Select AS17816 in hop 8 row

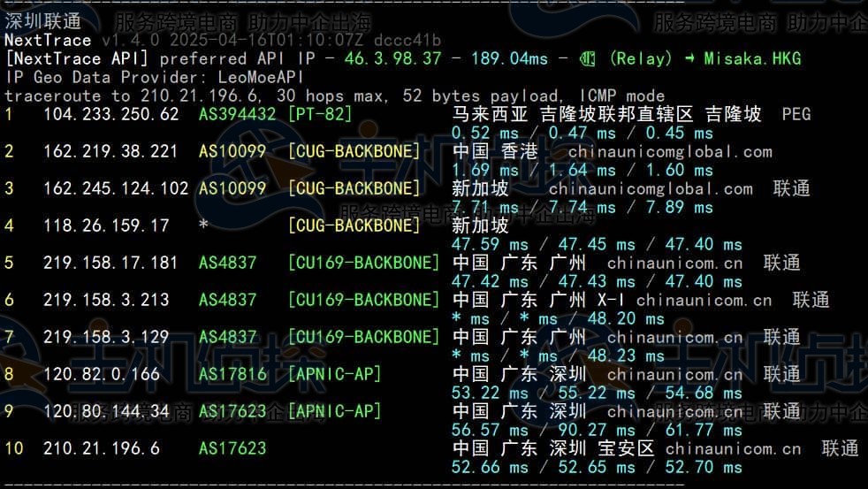(x=232, y=374)
